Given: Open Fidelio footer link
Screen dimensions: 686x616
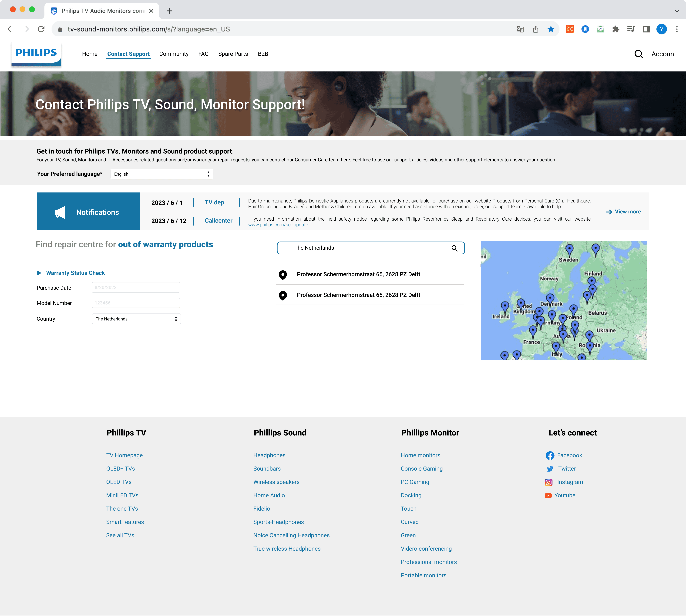Looking at the screenshot, I should point(262,509).
